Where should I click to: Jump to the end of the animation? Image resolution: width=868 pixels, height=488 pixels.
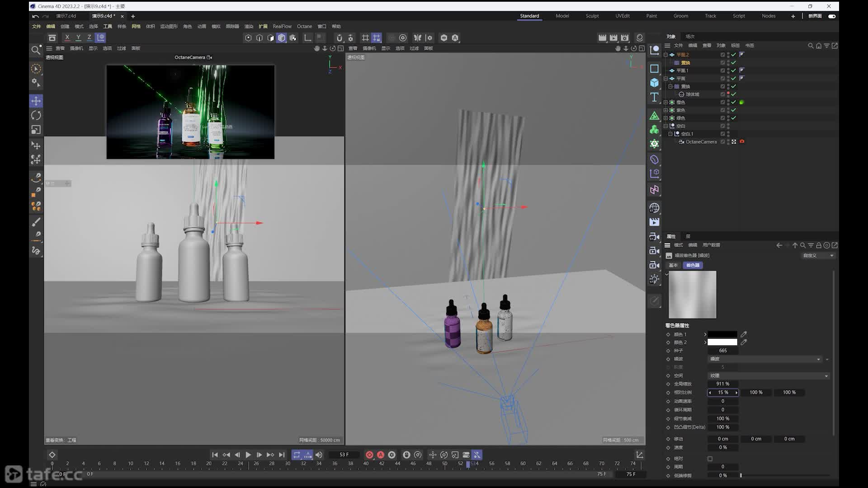tap(282, 455)
